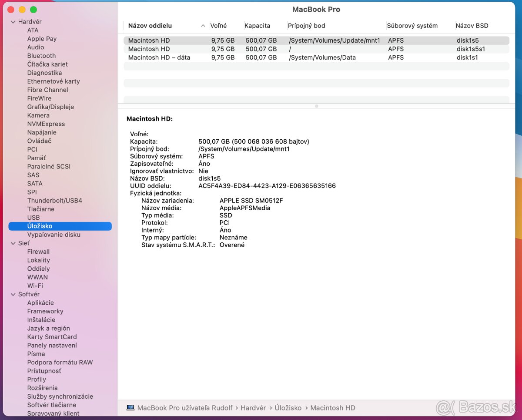Collapse the Hardvér section in the sidebar
Image resolution: width=522 pixels, height=420 pixels.
click(x=13, y=21)
